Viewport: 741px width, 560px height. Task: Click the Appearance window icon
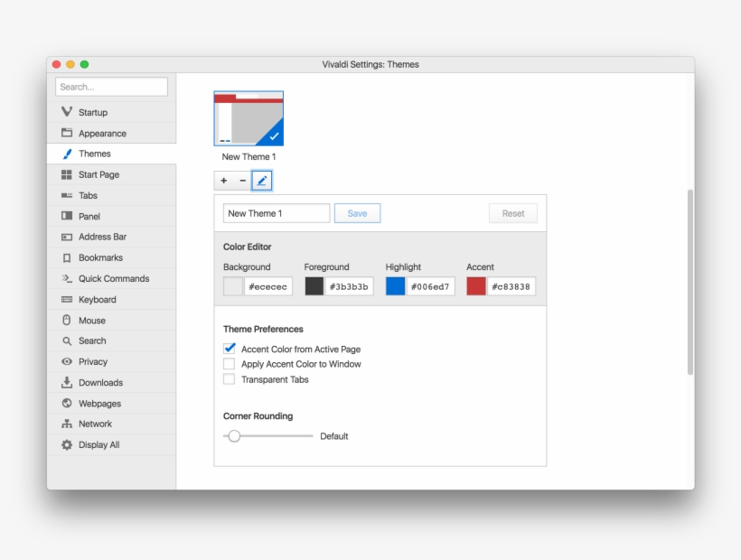67,133
